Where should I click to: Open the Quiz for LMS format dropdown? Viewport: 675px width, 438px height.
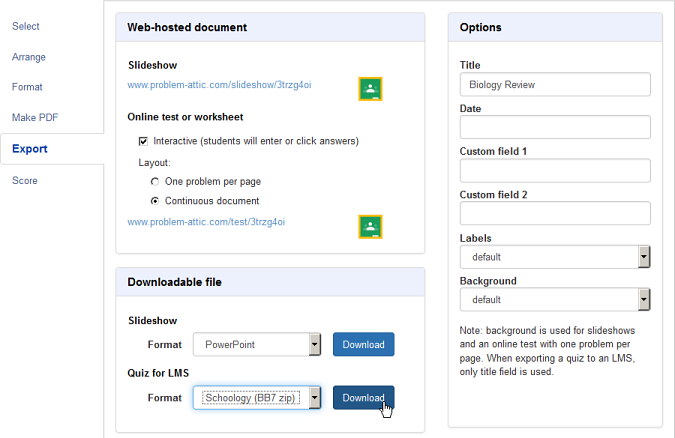coord(257,398)
